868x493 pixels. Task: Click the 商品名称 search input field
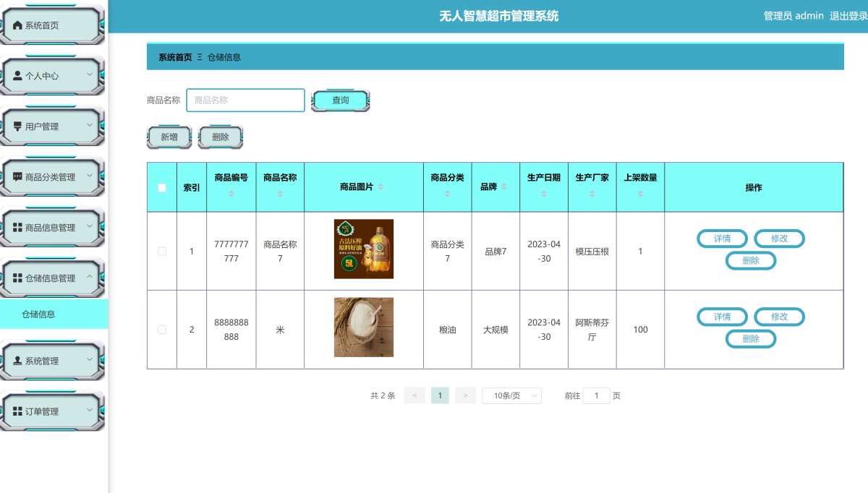(x=245, y=100)
